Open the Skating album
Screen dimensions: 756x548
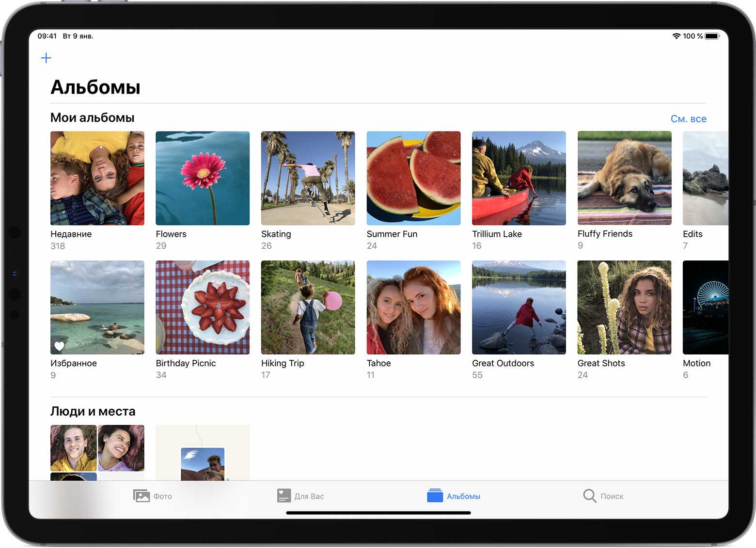(x=308, y=178)
